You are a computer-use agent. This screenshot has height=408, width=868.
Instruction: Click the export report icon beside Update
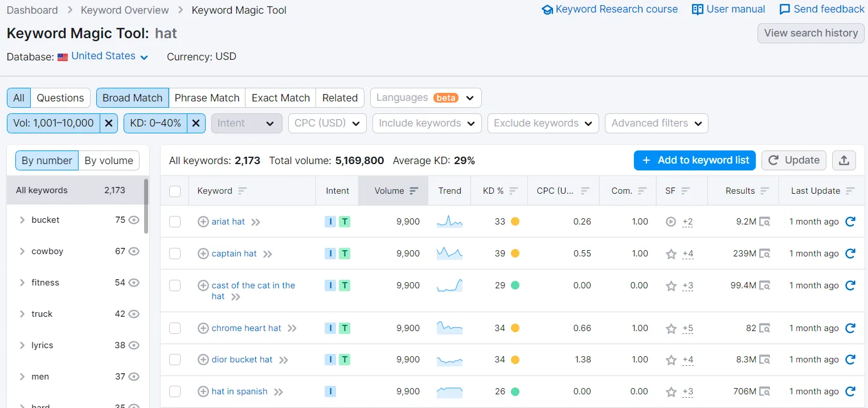pos(844,160)
